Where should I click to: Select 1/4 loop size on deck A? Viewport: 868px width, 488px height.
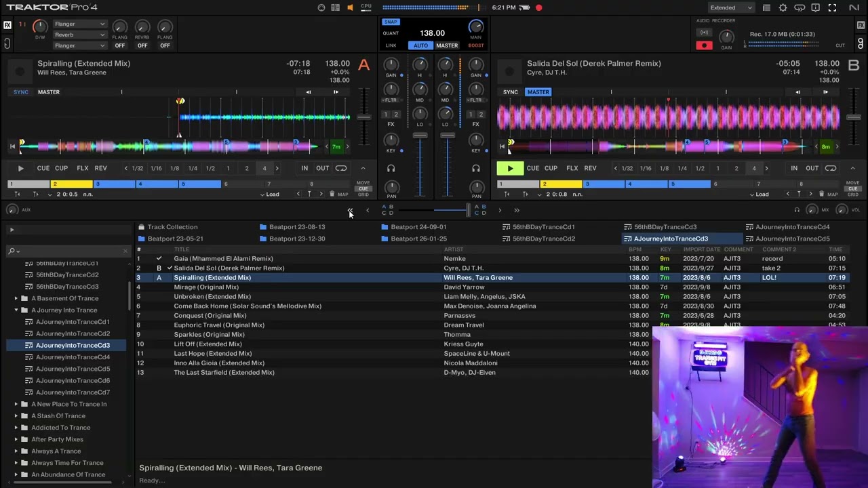tap(193, 168)
